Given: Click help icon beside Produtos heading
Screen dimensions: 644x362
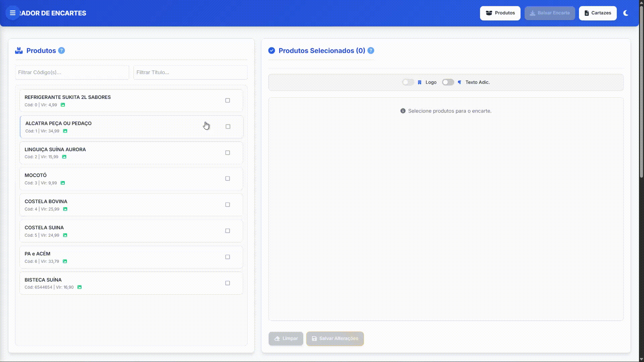Looking at the screenshot, I should tap(61, 51).
